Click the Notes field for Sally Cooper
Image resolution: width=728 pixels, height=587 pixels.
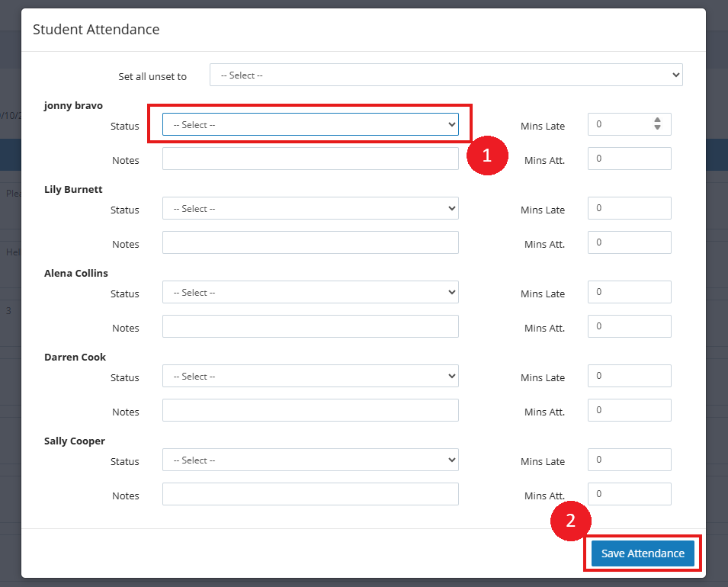click(310, 494)
